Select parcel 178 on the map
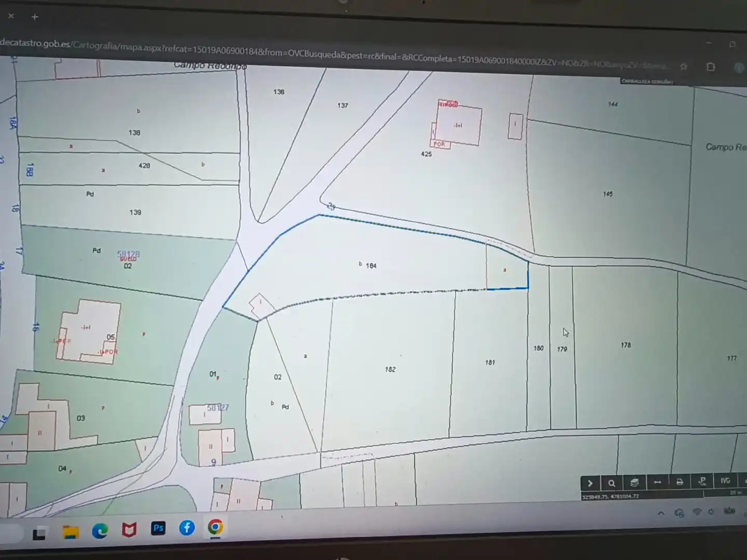This screenshot has width=747, height=560. [626, 345]
